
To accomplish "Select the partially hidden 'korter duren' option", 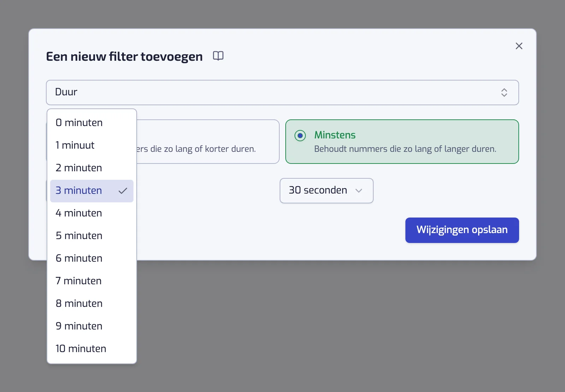I will click(x=208, y=142).
